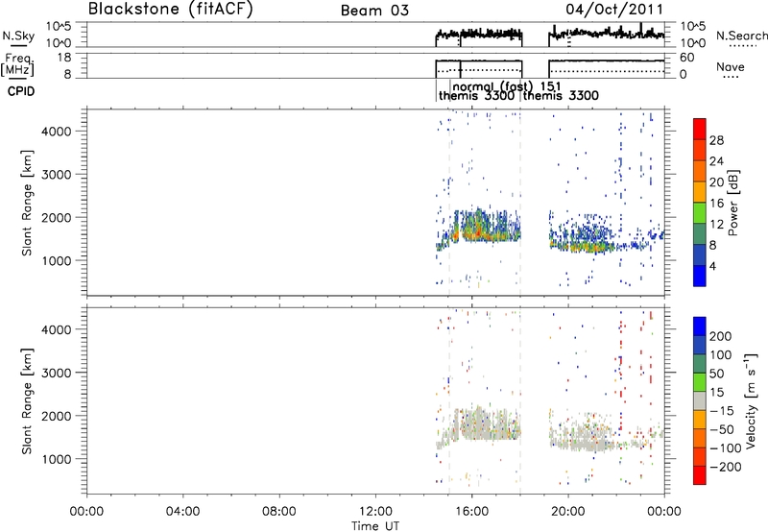This screenshot has width=768, height=532.
Task: Click the "24" Power color bar value
Action: (x=716, y=161)
